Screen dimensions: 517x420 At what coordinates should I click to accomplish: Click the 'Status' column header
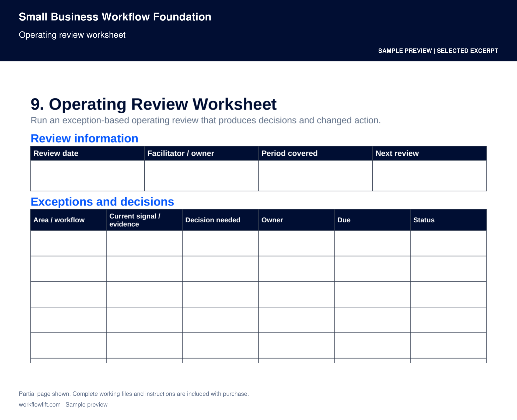tap(449, 220)
